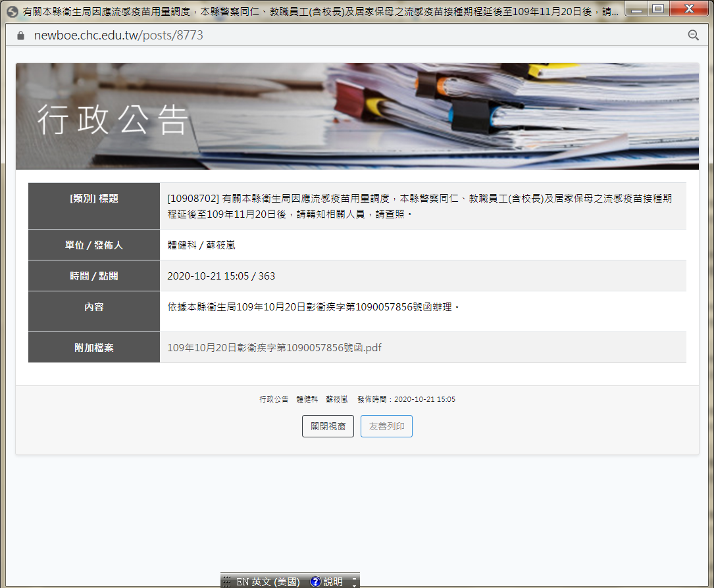Click footer text 體健科

pyautogui.click(x=307, y=399)
